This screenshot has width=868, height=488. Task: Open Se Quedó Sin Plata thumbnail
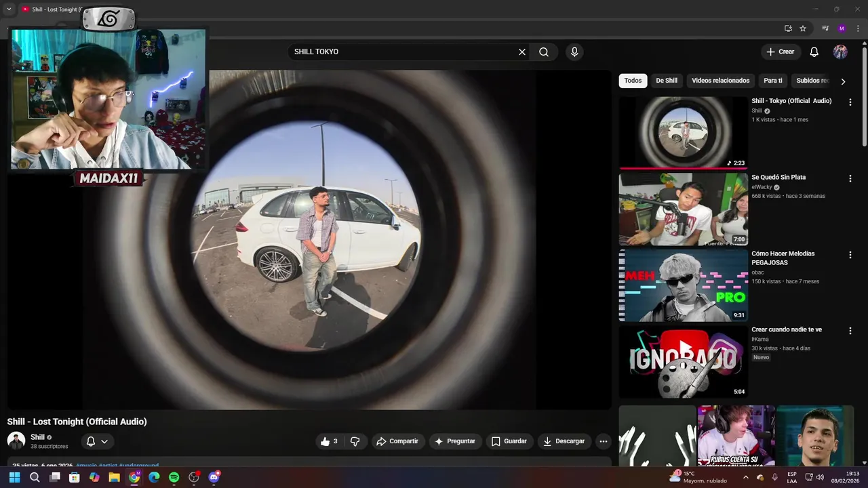pos(683,209)
